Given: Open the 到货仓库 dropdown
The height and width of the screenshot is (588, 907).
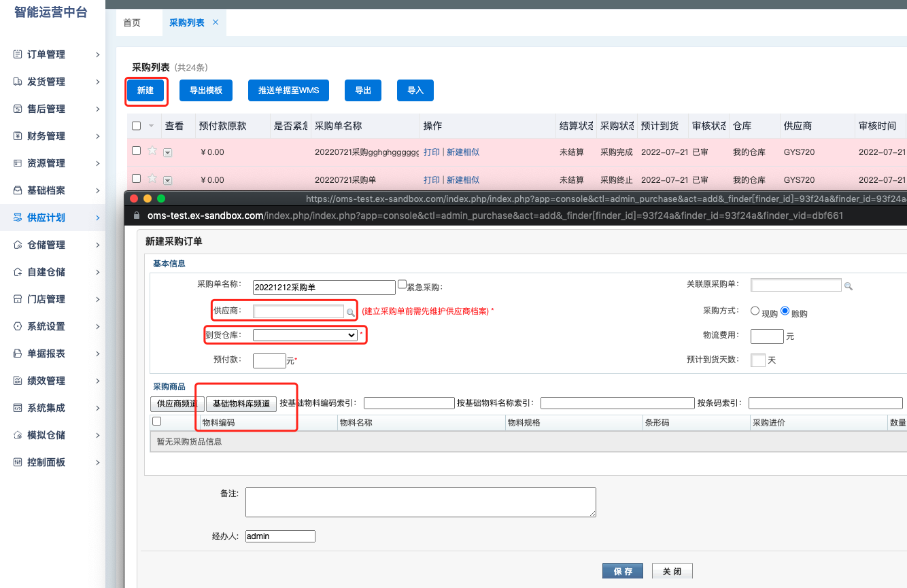Looking at the screenshot, I should (x=305, y=335).
